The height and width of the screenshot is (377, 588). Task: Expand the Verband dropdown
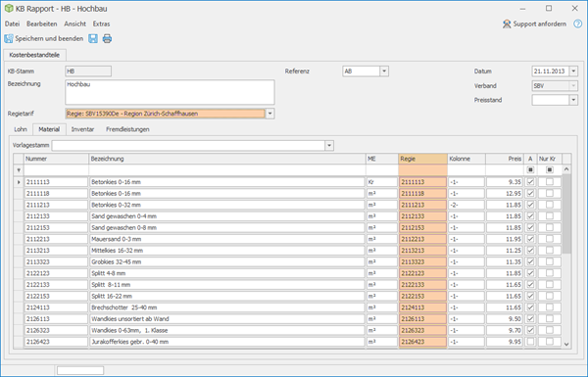[x=573, y=86]
